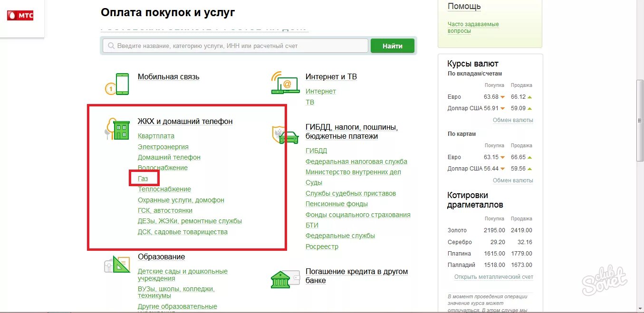Click the page vertical scrollbar thumb

click(640, 122)
